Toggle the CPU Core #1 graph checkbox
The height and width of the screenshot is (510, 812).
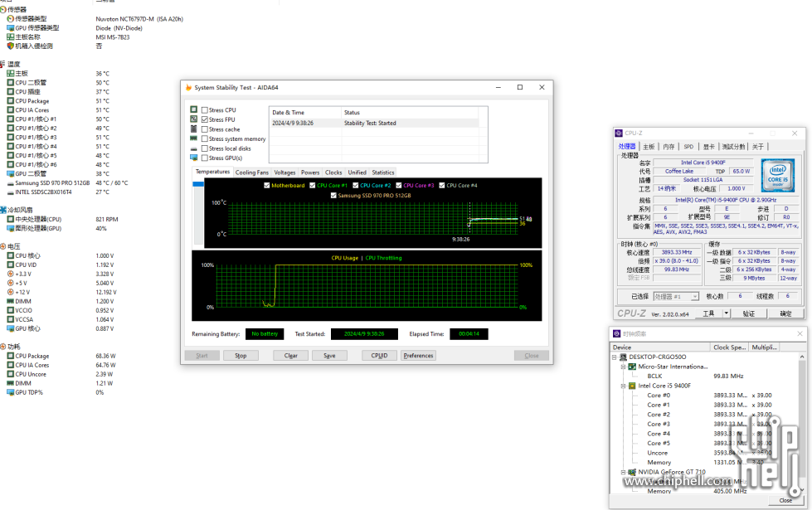[x=312, y=186]
